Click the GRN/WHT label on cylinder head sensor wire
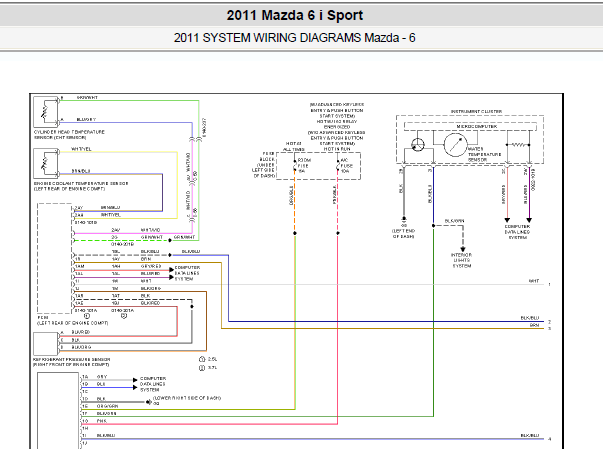This screenshot has height=449, width=603. click(87, 98)
